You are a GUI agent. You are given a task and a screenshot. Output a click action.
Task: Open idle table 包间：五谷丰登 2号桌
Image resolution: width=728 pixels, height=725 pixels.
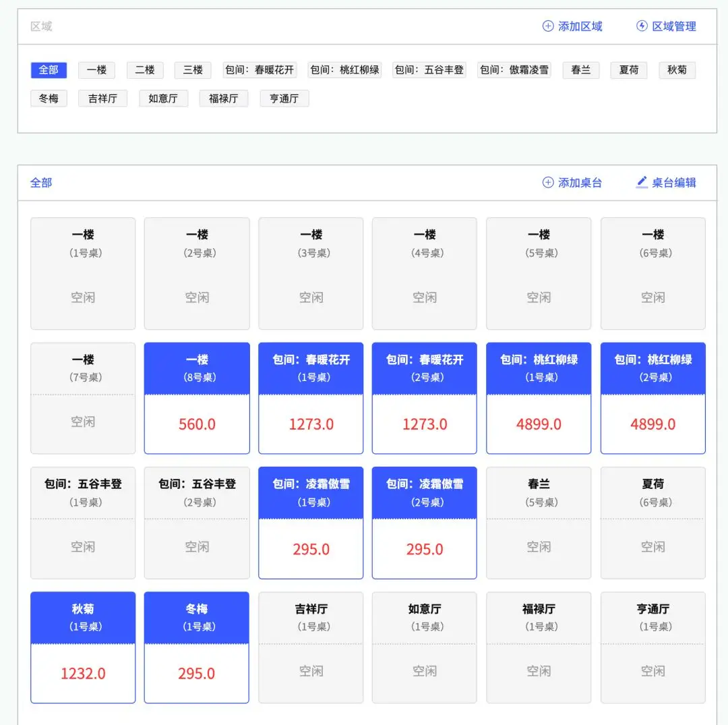point(197,523)
